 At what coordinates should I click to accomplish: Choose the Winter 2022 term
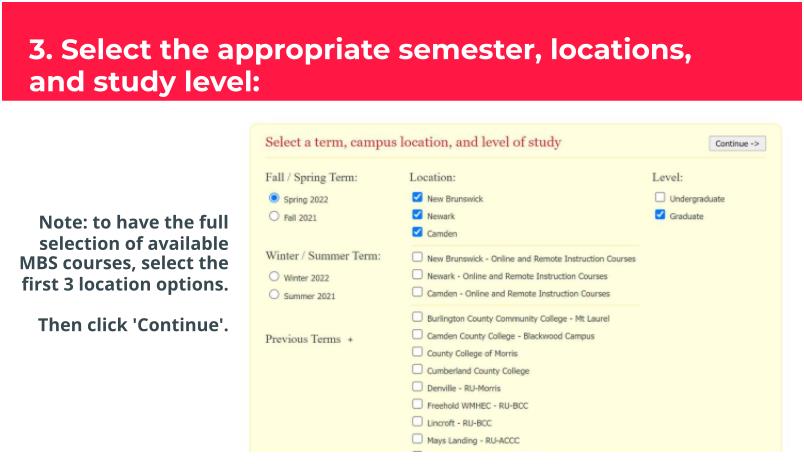pyautogui.click(x=274, y=277)
